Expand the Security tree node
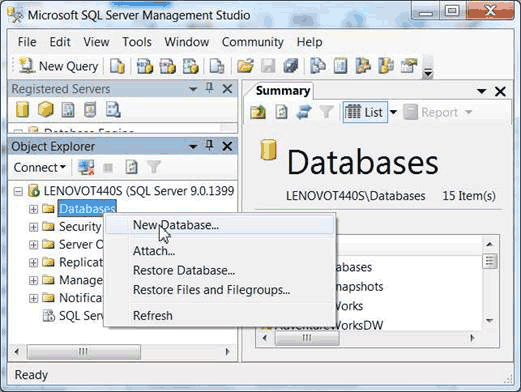521x392 pixels. 33,227
